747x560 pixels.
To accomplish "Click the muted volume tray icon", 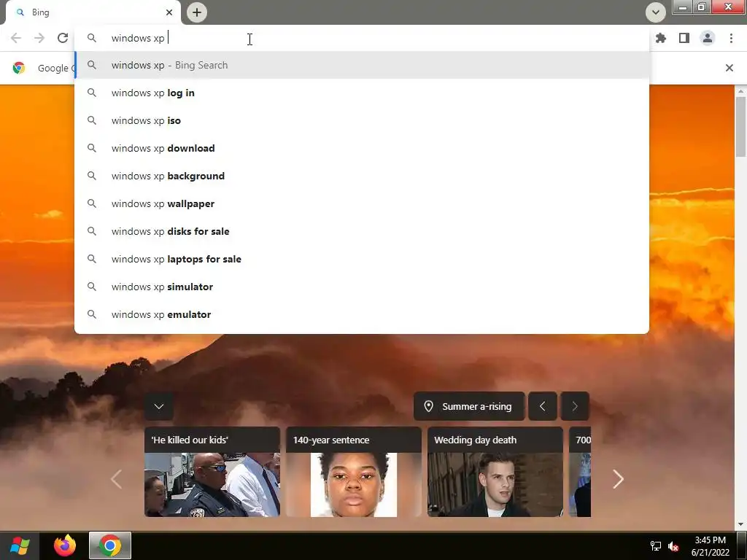I will point(673,546).
